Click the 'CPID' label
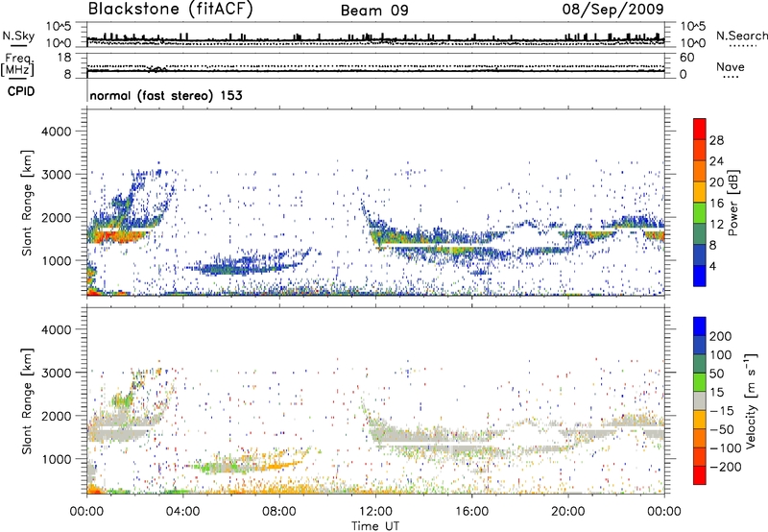Image resolution: width=768 pixels, height=532 pixels. coord(21,91)
